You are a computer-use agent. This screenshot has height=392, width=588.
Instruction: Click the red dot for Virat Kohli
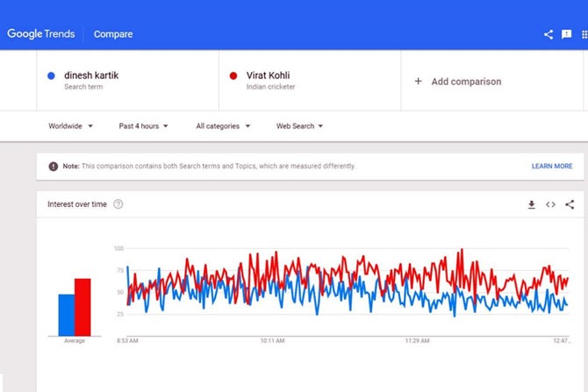pyautogui.click(x=233, y=75)
